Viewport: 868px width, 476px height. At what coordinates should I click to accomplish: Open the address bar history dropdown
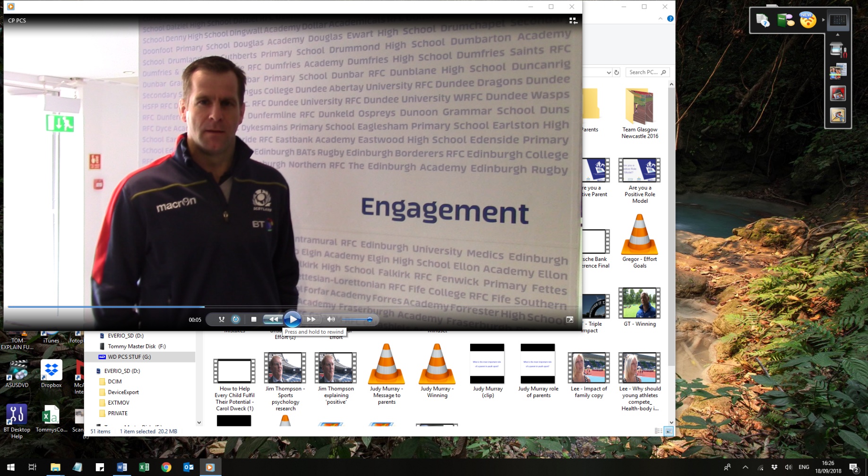609,72
